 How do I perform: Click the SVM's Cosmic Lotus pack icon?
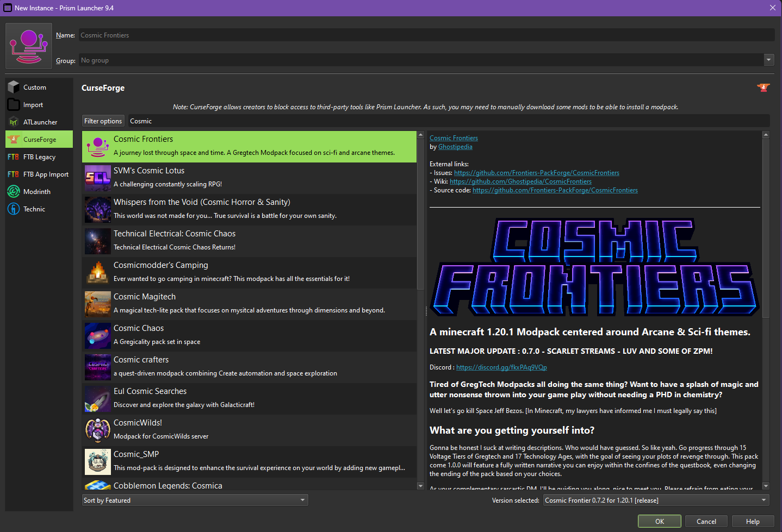(x=98, y=178)
